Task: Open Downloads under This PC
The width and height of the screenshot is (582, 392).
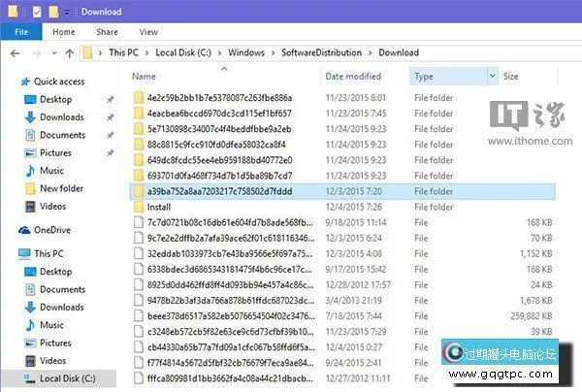Action: pyautogui.click(x=61, y=307)
